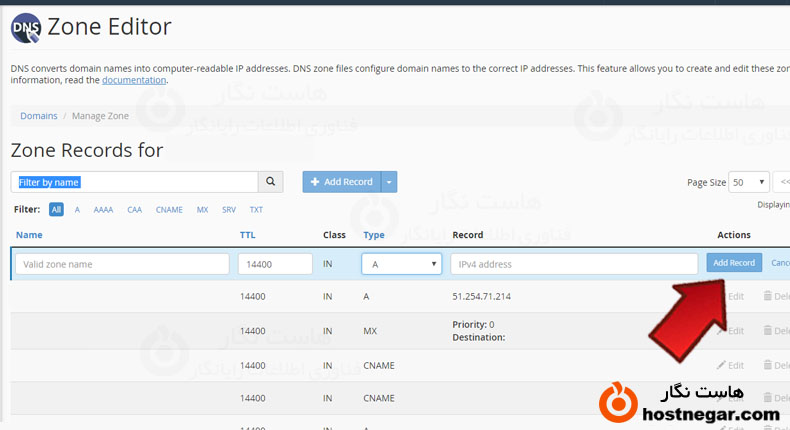Click the Filter by name search box
The image size is (790, 430).
[x=134, y=182]
